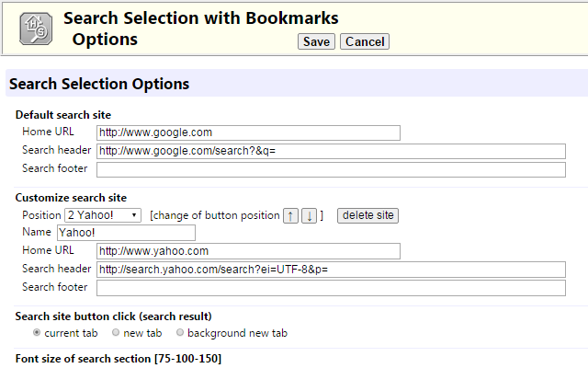Click the Name label
588x368 pixels.
click(37, 232)
